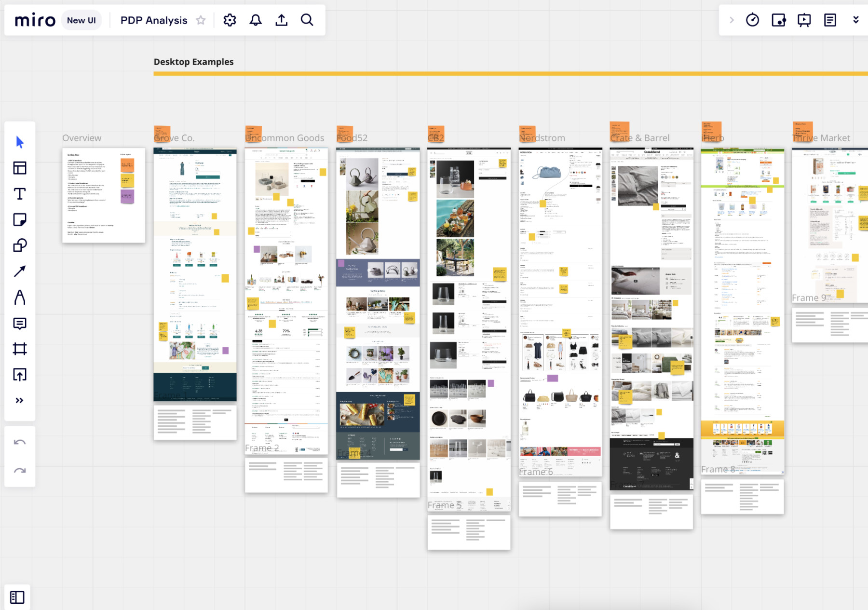Image resolution: width=868 pixels, height=610 pixels.
Task: Star the PDP Analysis board
Action: tap(201, 20)
